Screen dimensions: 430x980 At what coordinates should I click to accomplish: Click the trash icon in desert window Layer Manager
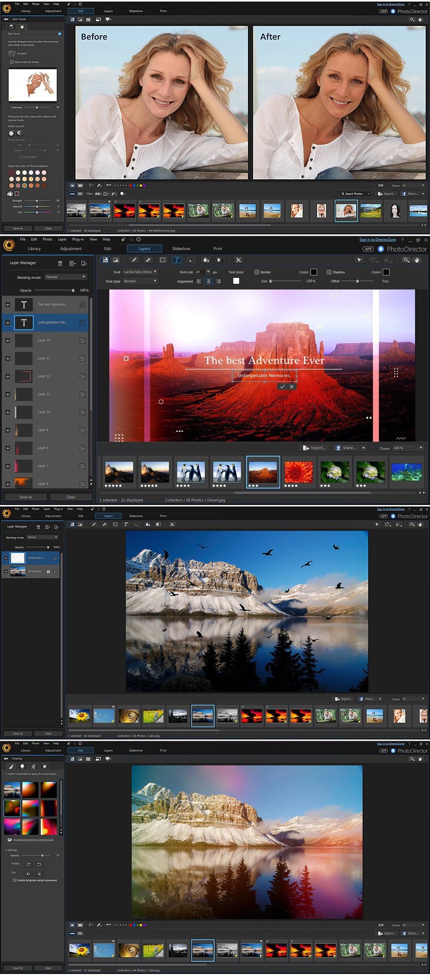(60, 263)
